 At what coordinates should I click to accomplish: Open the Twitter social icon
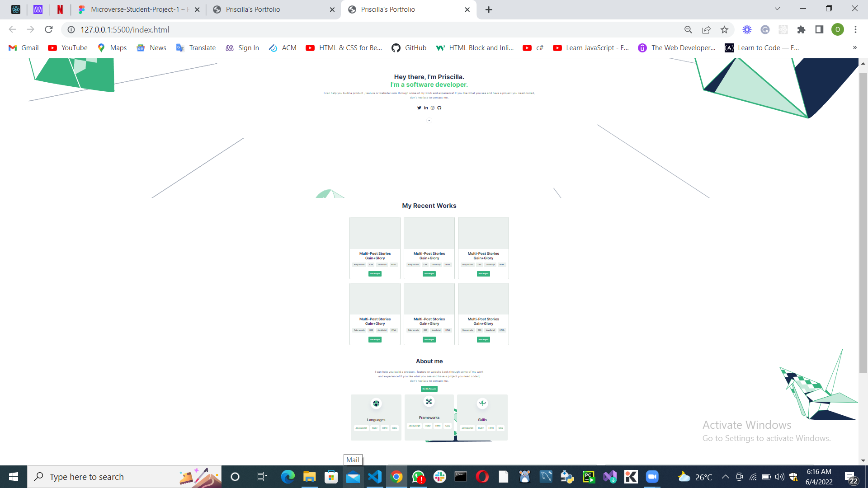[x=419, y=108]
